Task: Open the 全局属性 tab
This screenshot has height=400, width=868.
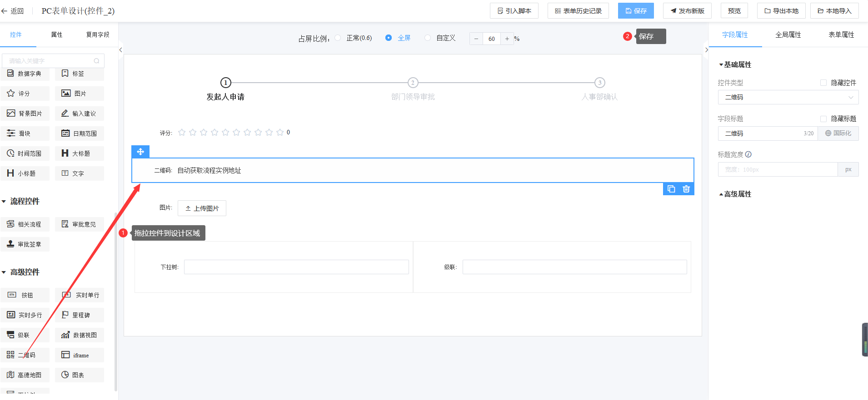Action: (788, 35)
